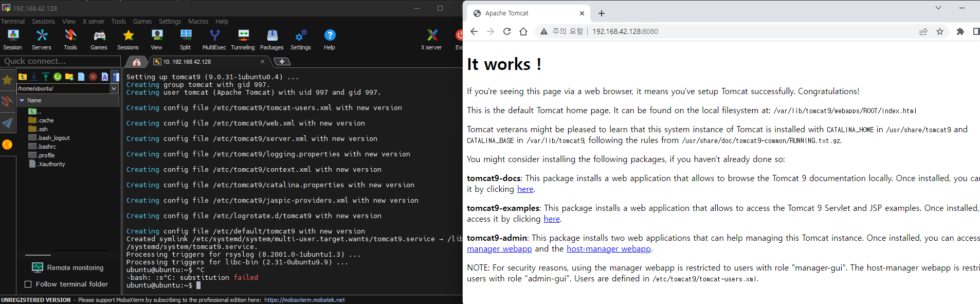This screenshot has width=980, height=304.
Task: Open the manager webapp link
Action: pos(499,248)
